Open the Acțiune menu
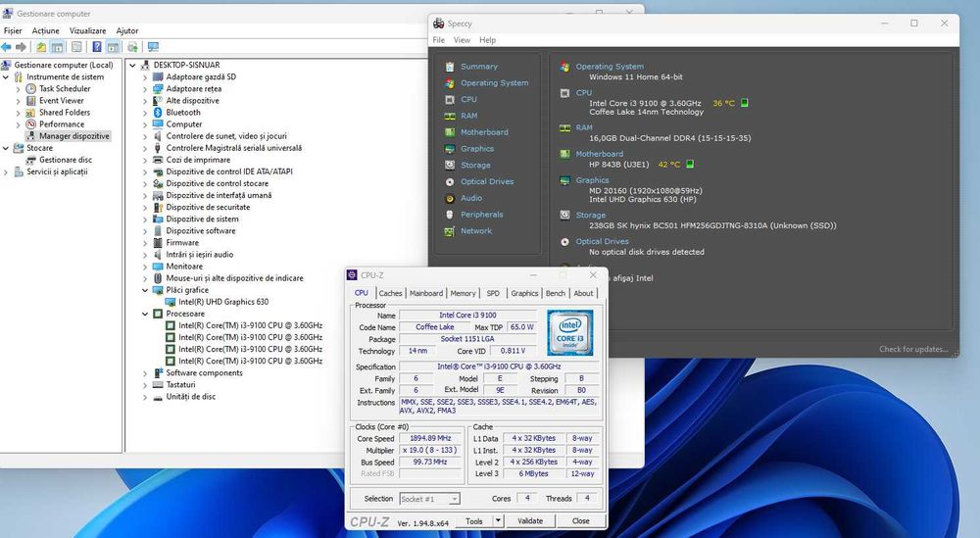The image size is (980, 538). (x=46, y=30)
